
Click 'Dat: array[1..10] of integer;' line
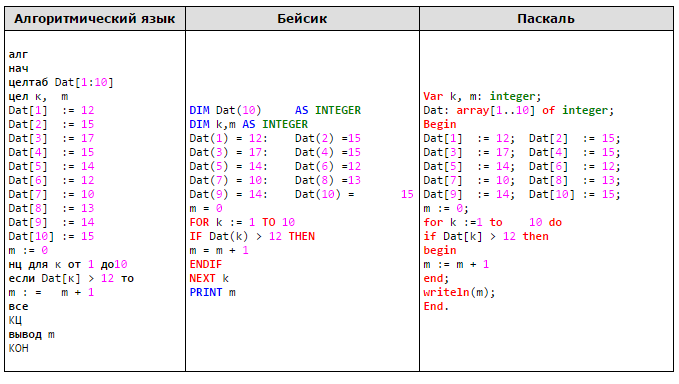click(519, 110)
